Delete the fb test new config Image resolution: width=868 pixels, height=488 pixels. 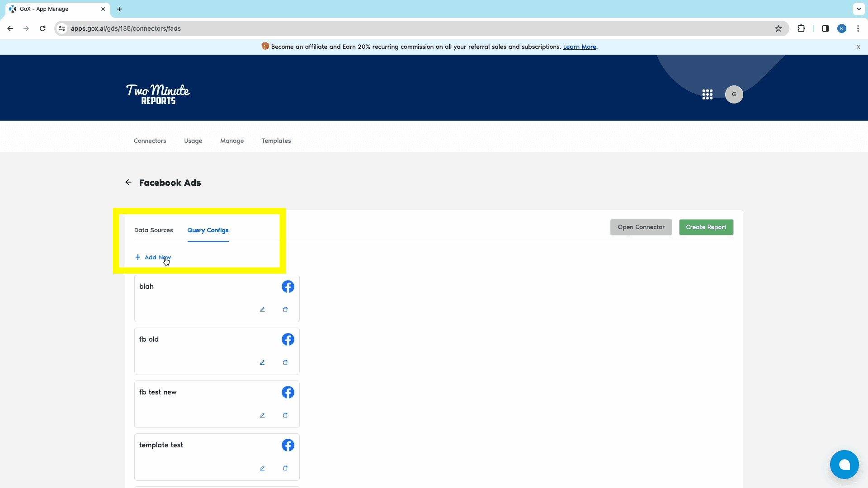(285, 415)
